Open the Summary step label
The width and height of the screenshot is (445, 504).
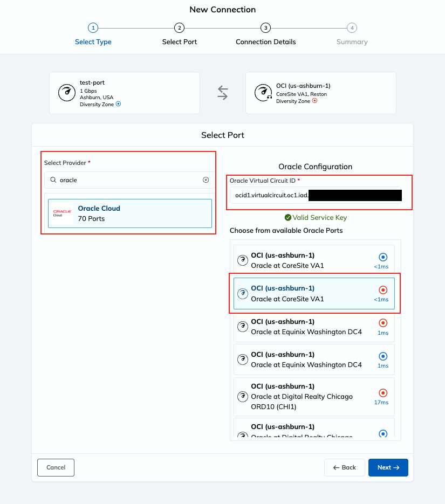(352, 42)
